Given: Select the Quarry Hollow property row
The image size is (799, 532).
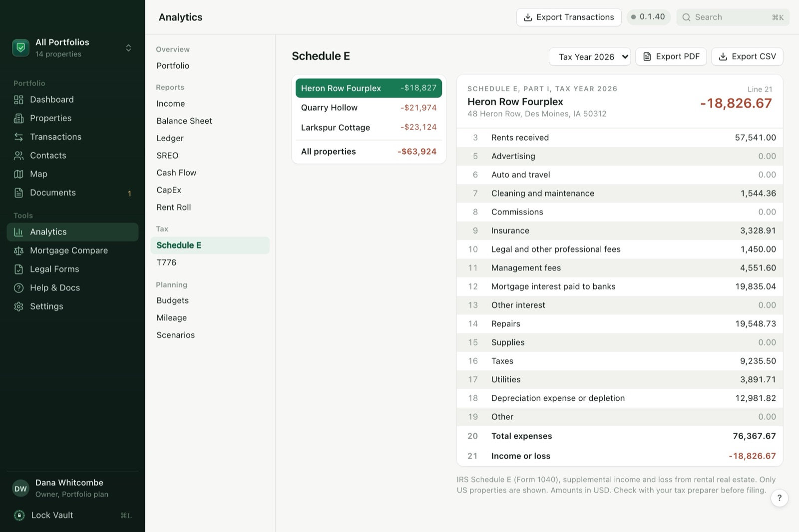Looking at the screenshot, I should (x=369, y=108).
